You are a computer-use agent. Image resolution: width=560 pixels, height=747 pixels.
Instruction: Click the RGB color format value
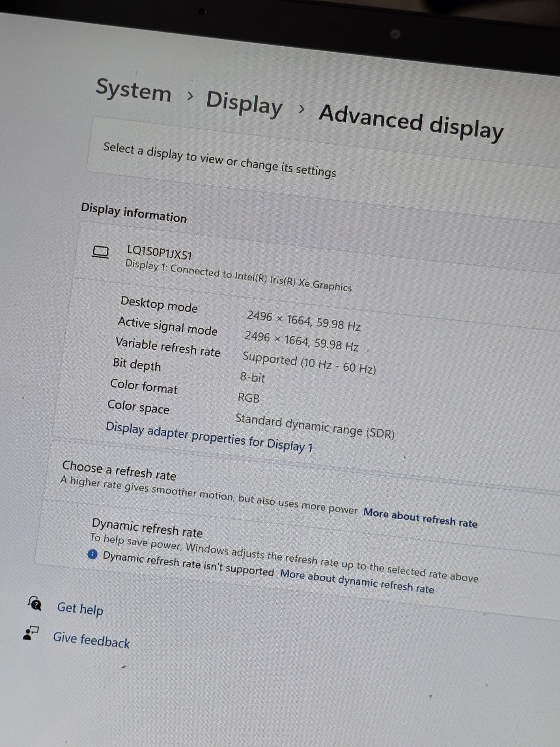pyautogui.click(x=249, y=398)
